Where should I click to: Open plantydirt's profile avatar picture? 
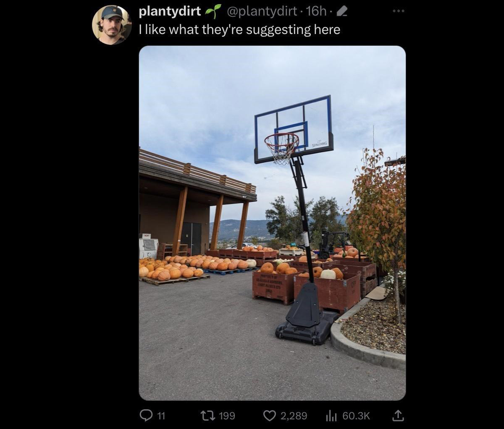112,25
